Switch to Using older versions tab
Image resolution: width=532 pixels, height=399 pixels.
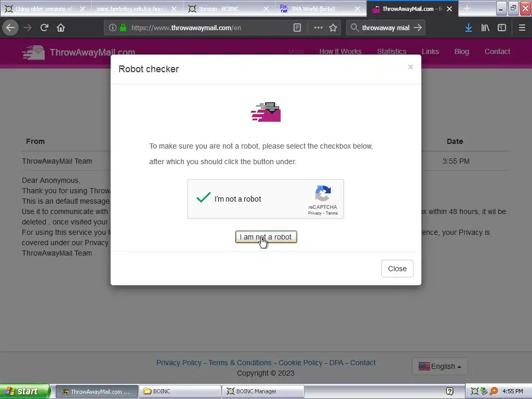pos(45,9)
